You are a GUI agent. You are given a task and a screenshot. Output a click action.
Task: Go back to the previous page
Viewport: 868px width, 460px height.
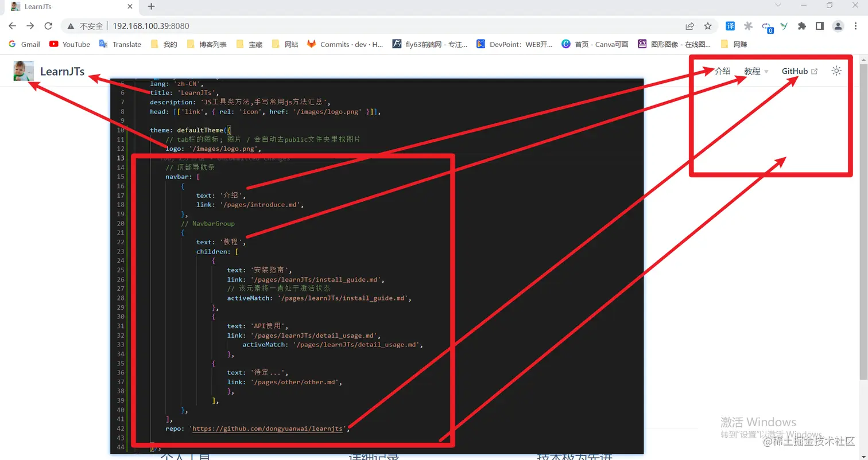coord(12,26)
